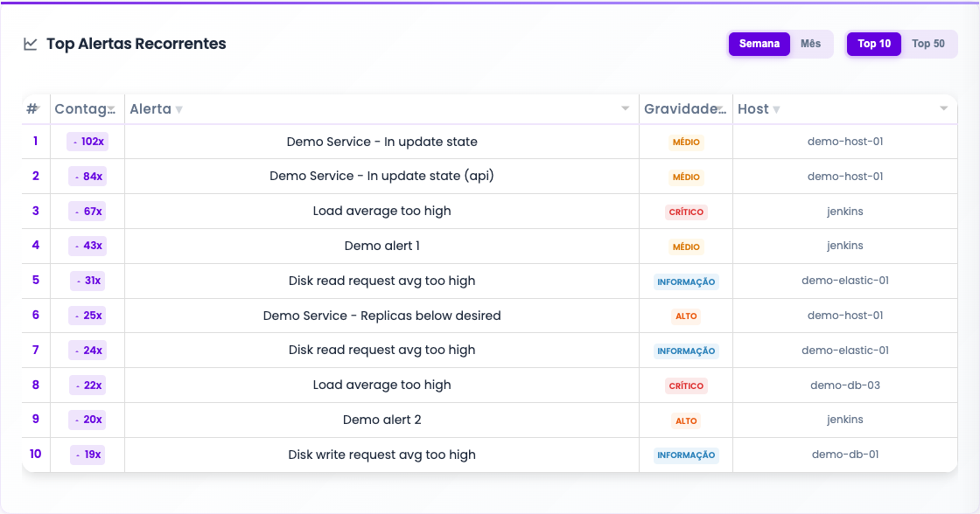Click the demo-db-03 host cell
Screen dimensions: 980x514
845,385
